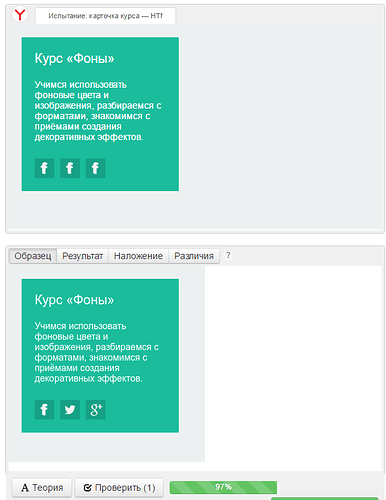The image size is (386, 500).
Task: Open the question mark help icon
Action: tap(228, 255)
